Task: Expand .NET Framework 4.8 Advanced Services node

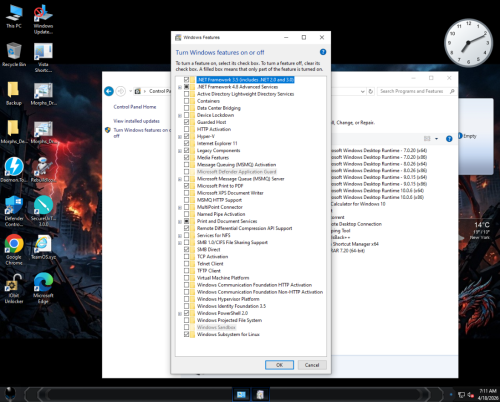Action: pyautogui.click(x=180, y=87)
